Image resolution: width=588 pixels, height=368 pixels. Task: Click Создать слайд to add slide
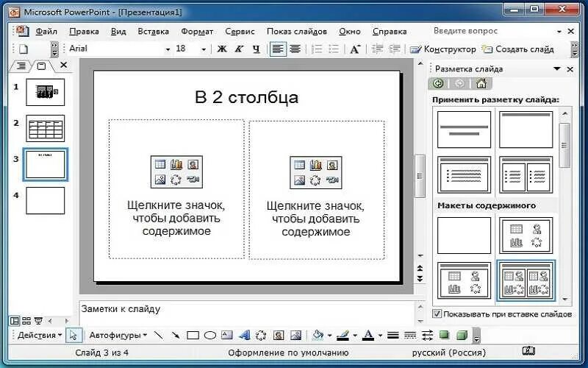[517, 49]
